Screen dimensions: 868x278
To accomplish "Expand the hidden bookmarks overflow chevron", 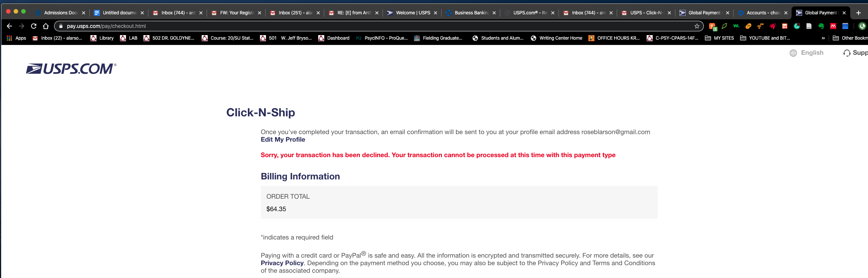I will 823,38.
